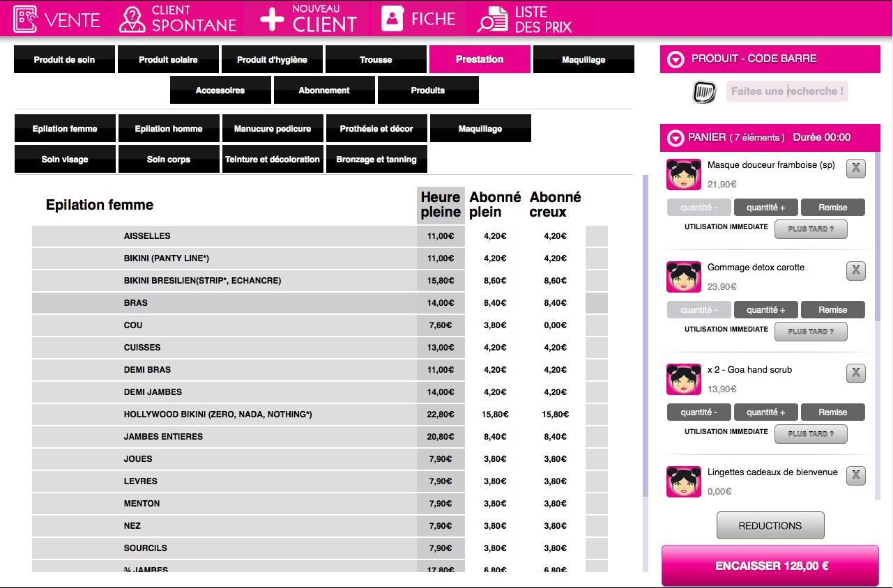
Task: Select the Maquillage top category
Action: pos(583,59)
